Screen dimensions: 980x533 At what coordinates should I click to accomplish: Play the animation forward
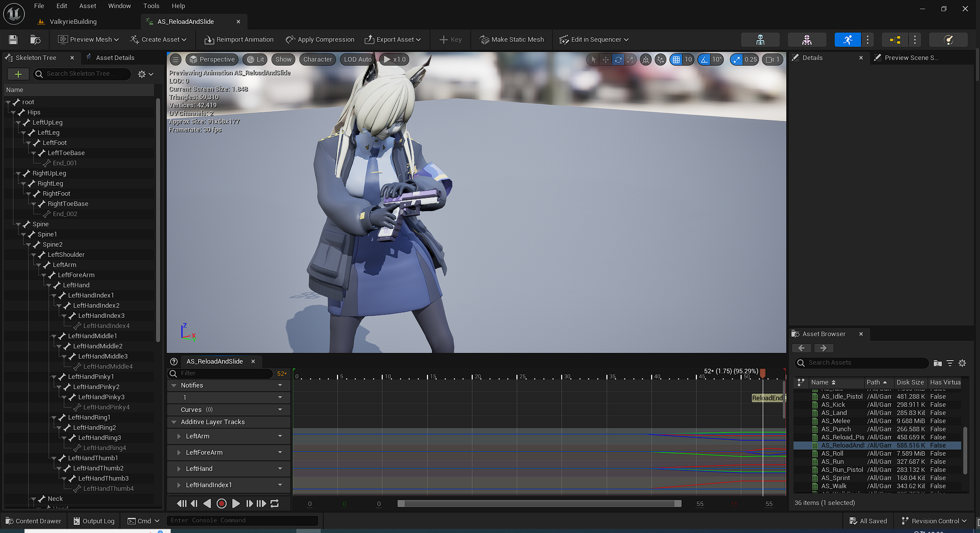coord(236,504)
